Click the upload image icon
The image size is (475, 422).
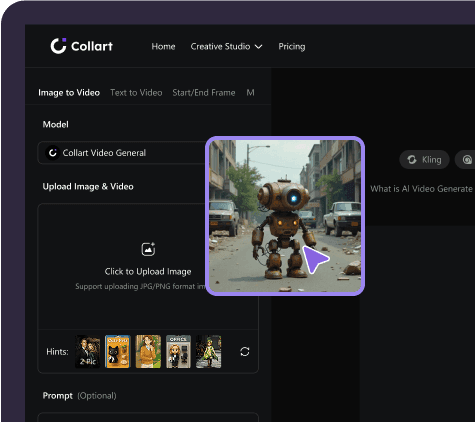tap(148, 249)
